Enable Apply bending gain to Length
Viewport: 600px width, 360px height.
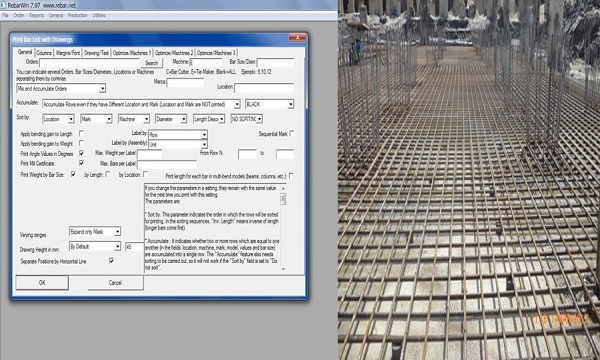[81, 133]
